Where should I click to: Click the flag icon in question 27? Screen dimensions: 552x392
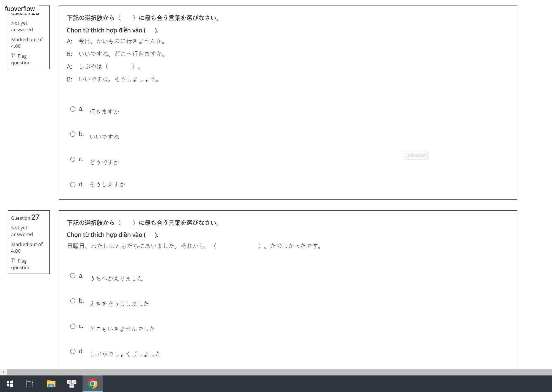(x=13, y=260)
